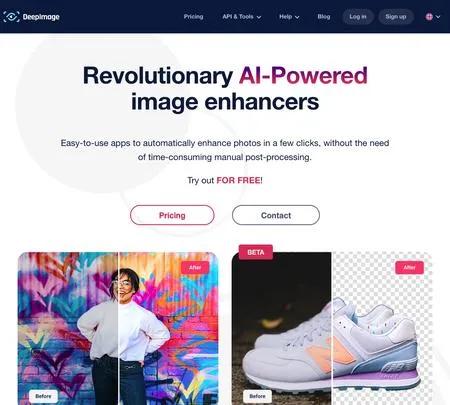Click the sneaker image comparison divider
The image size is (450, 405).
pos(332,328)
